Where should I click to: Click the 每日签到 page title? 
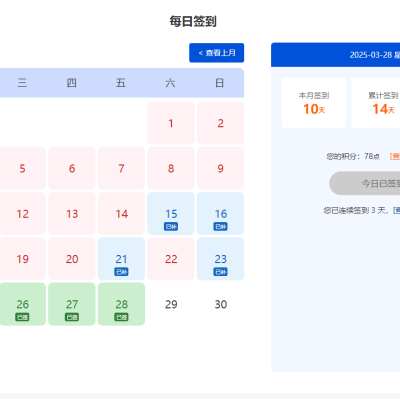point(193,21)
